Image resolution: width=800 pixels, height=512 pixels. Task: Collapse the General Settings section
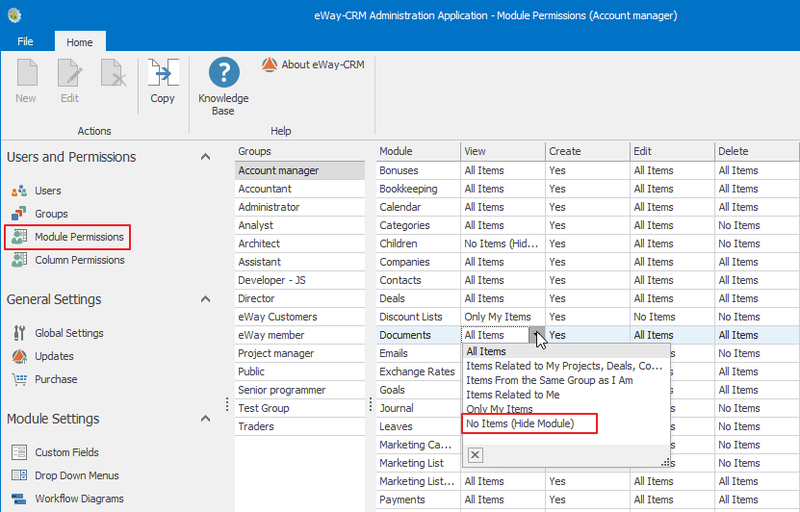pyautogui.click(x=205, y=299)
